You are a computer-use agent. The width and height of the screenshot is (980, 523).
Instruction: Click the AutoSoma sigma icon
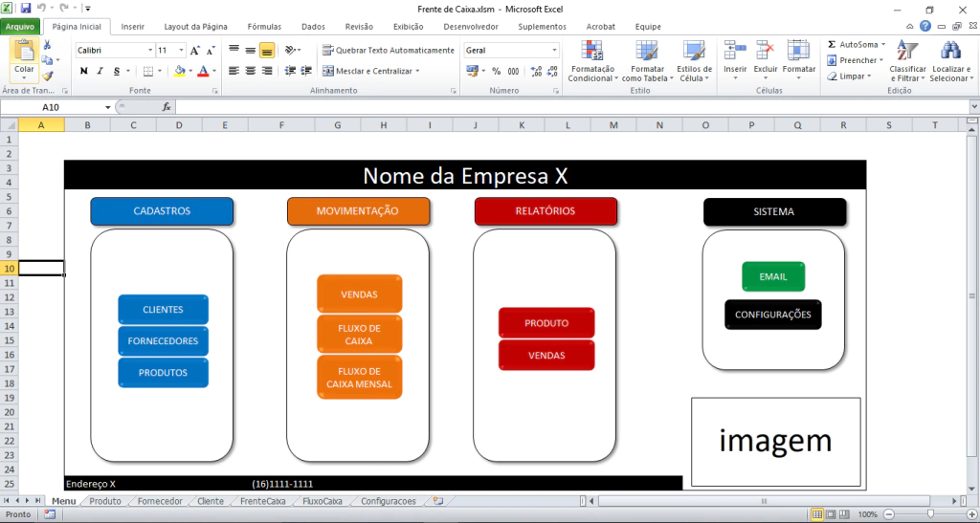pyautogui.click(x=832, y=45)
